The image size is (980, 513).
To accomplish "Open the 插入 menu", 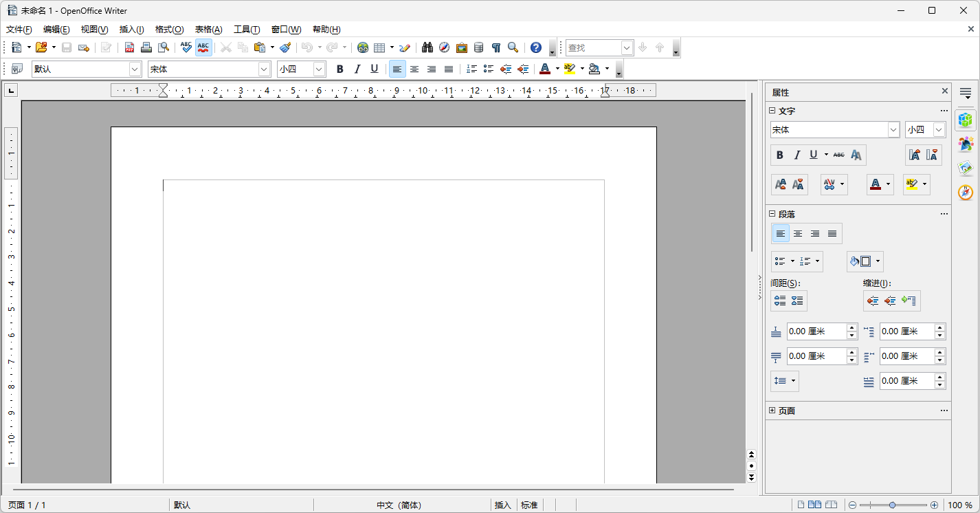I will click(132, 30).
